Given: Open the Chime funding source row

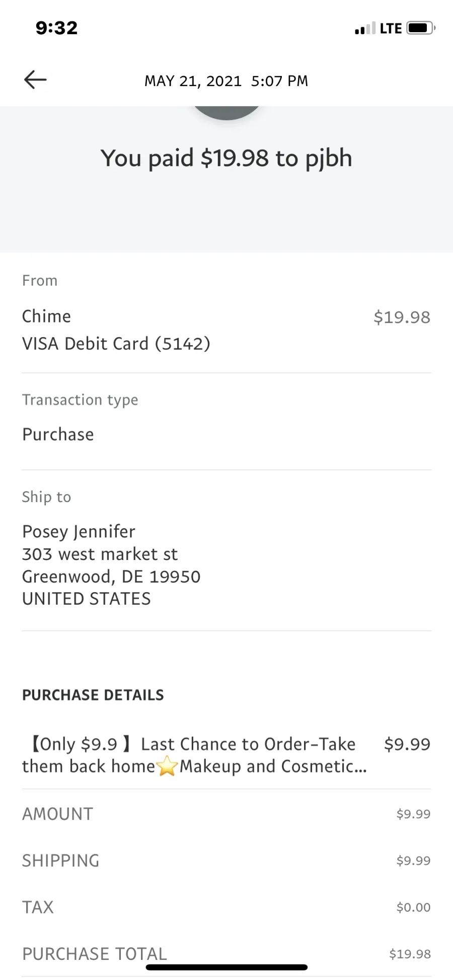Looking at the screenshot, I should pyautogui.click(x=226, y=330).
